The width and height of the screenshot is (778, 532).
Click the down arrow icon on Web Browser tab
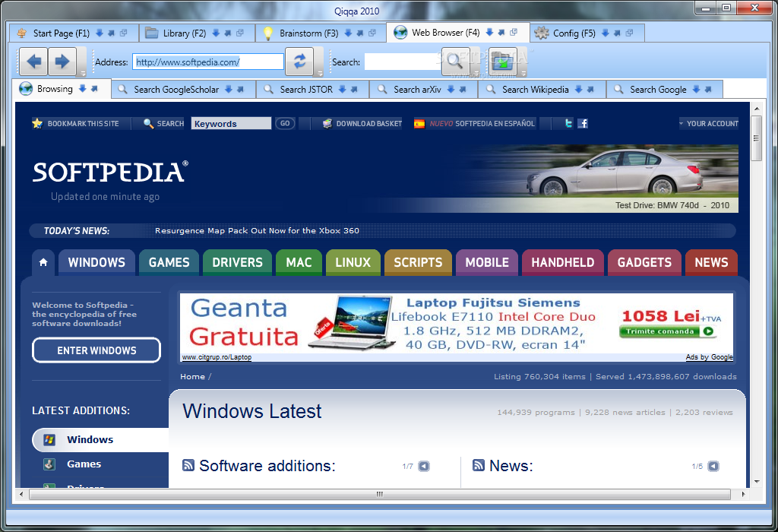(489, 32)
